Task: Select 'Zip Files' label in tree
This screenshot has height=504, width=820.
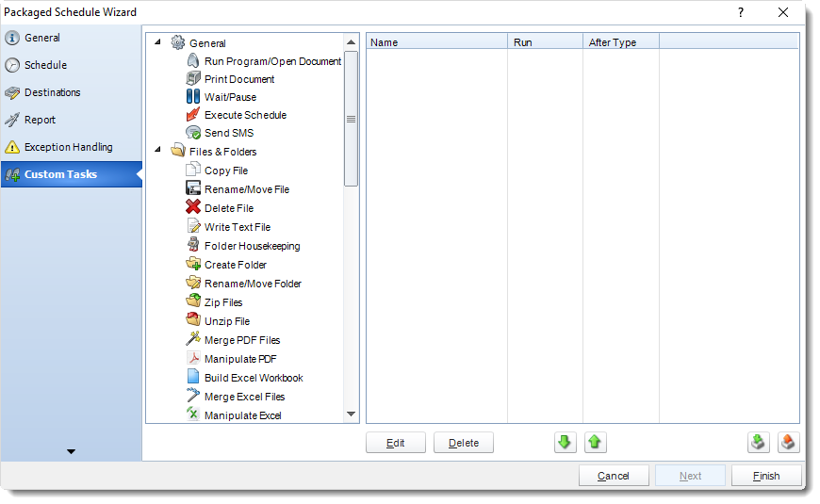Action: (223, 302)
